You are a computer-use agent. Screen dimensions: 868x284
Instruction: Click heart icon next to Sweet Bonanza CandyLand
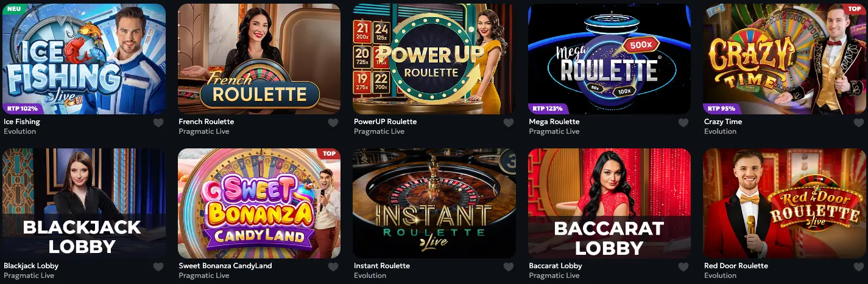333,266
